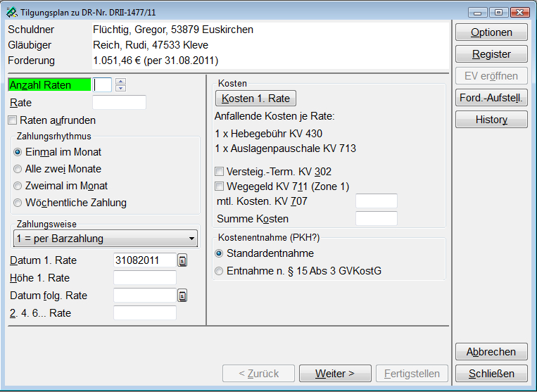Click the Register button
537x392 pixels.
[491, 54]
